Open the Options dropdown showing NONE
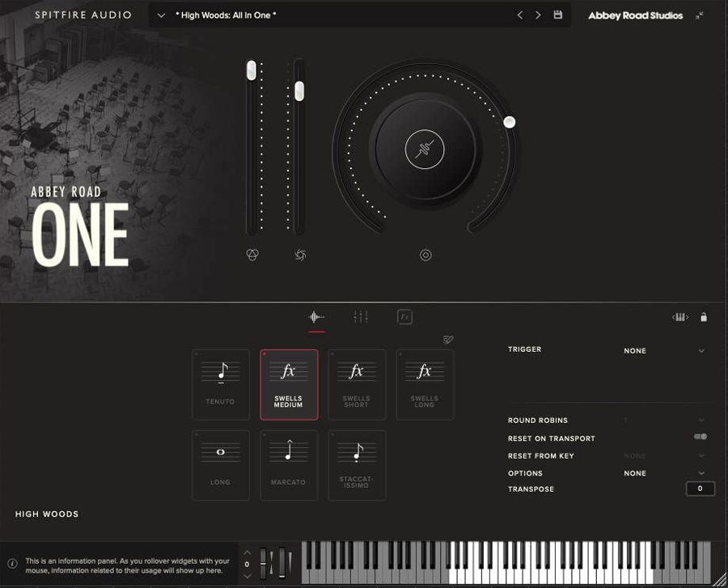 [664, 473]
